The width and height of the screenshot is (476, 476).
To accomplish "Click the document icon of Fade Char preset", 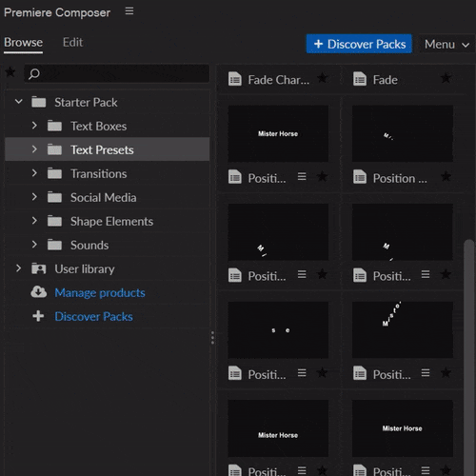I will [235, 79].
